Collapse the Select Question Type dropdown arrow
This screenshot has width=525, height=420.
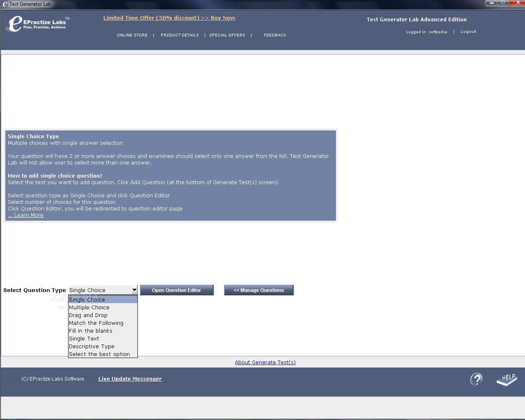(134, 290)
